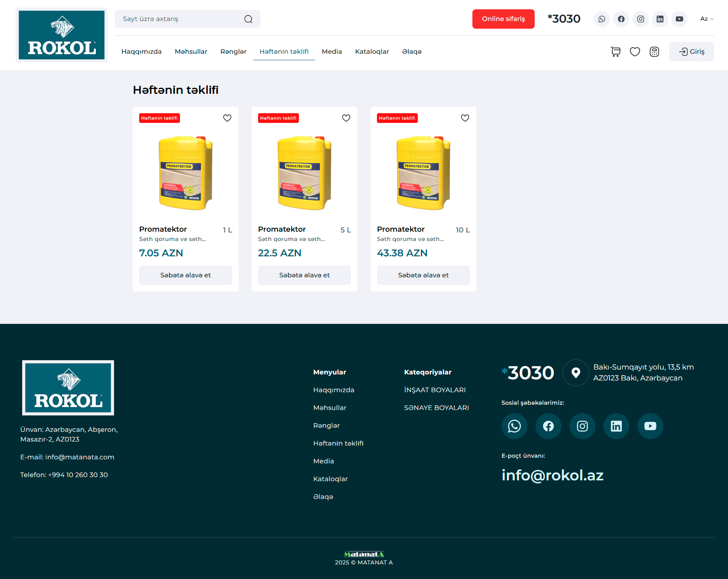Go to the Kataloqlar menu item
Viewport: 728px width, 579px height.
pos(372,52)
